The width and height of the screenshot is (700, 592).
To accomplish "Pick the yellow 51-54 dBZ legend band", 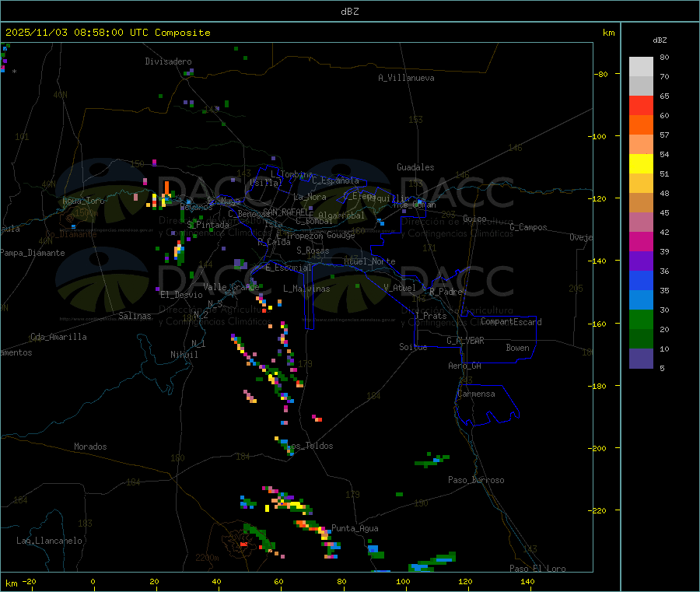I will [x=641, y=164].
